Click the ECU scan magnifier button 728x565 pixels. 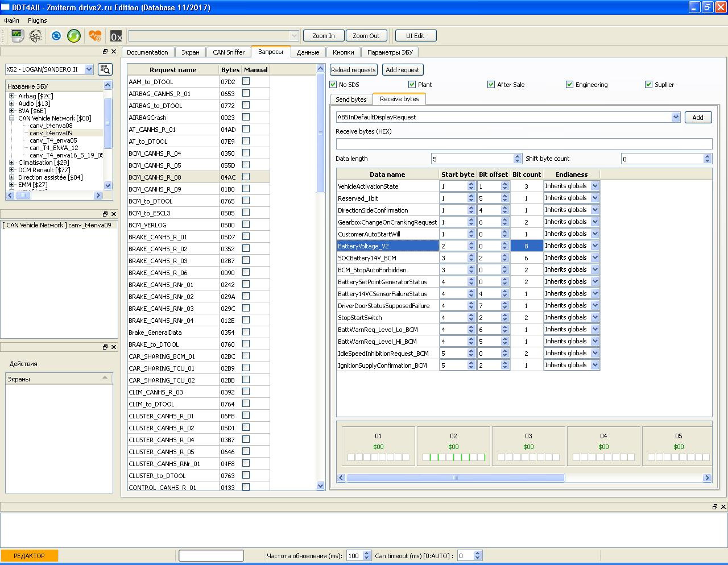pyautogui.click(x=105, y=69)
